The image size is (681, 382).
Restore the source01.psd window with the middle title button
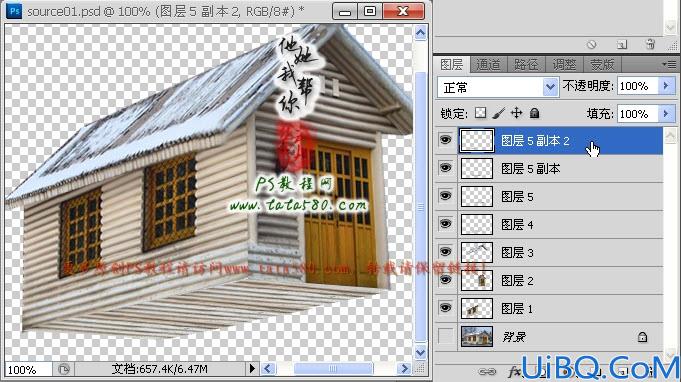click(370, 11)
